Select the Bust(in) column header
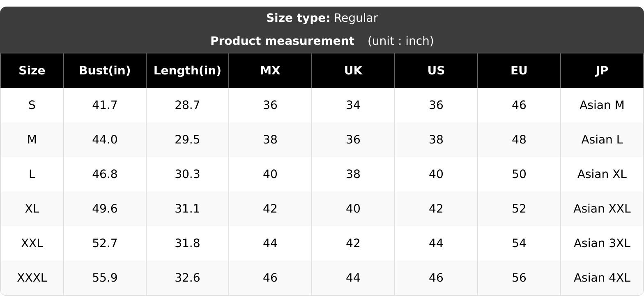The width and height of the screenshot is (644, 296). (x=105, y=71)
